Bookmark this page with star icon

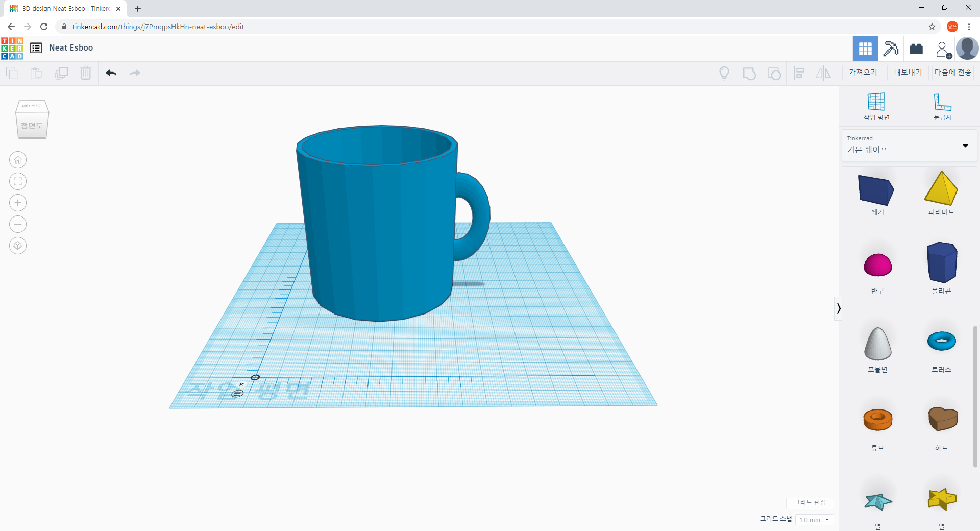coord(932,27)
